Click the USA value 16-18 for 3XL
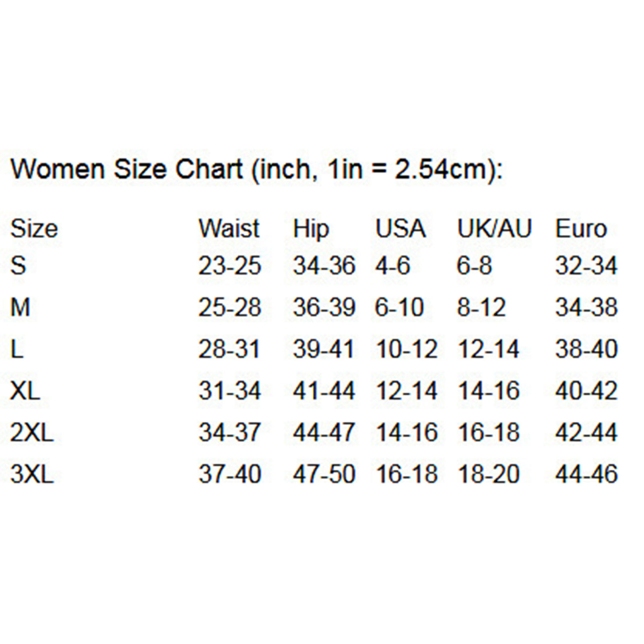The width and height of the screenshot is (644, 644). [x=407, y=474]
